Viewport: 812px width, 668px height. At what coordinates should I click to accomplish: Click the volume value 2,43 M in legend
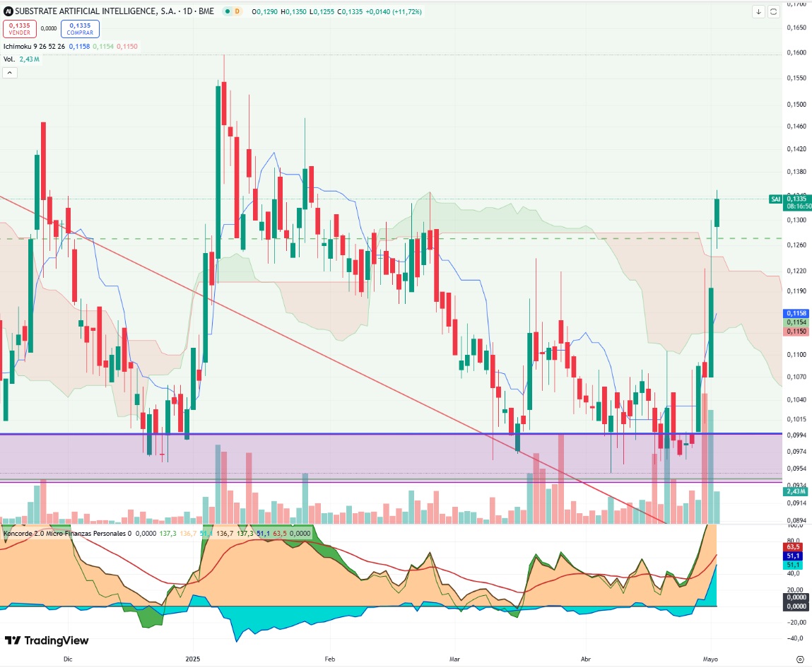(x=30, y=59)
